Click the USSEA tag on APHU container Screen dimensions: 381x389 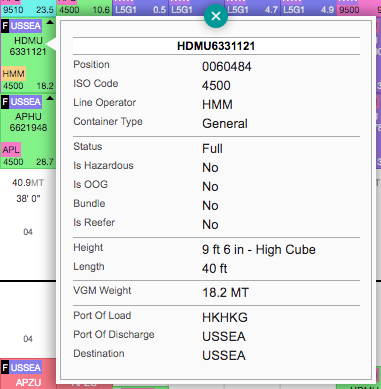(x=25, y=102)
